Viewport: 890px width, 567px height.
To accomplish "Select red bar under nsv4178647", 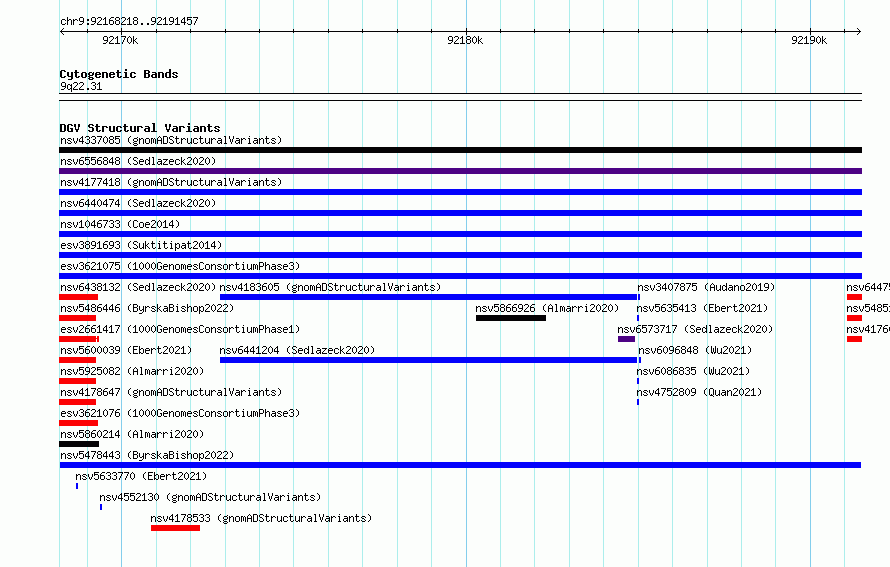I will click(77, 402).
